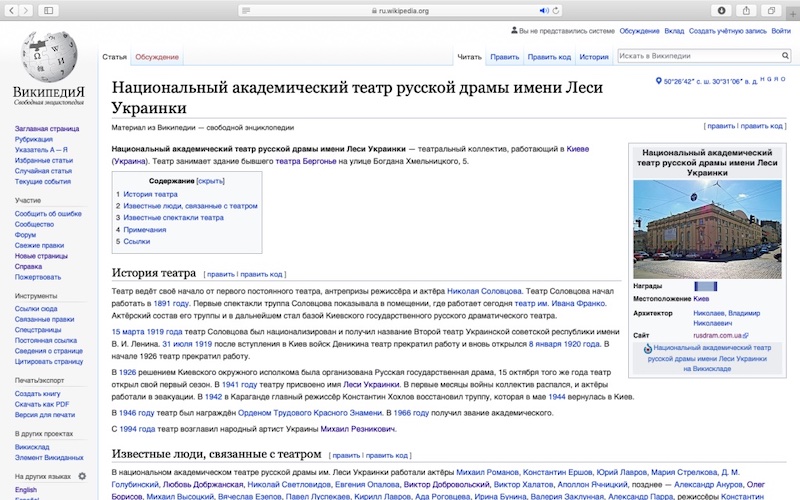
Task: Reload the page with the refresh icon
Action: coord(556,10)
